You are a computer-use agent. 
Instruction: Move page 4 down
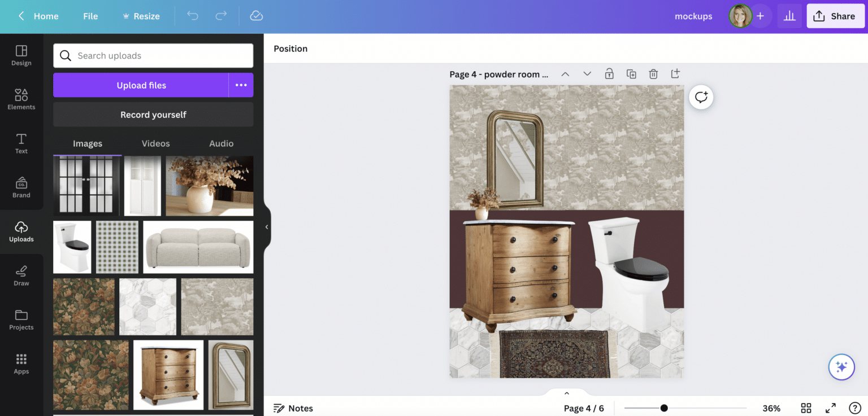pos(587,74)
